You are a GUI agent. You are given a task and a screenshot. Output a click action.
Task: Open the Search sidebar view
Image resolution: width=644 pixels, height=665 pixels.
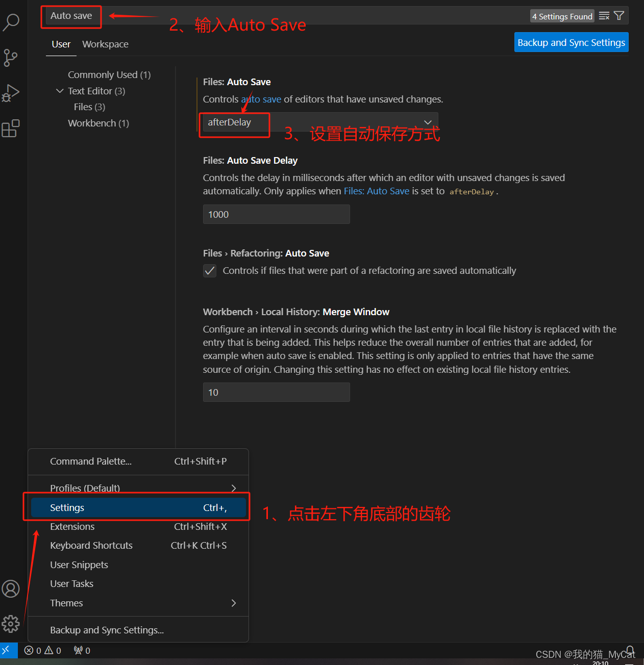(x=11, y=22)
